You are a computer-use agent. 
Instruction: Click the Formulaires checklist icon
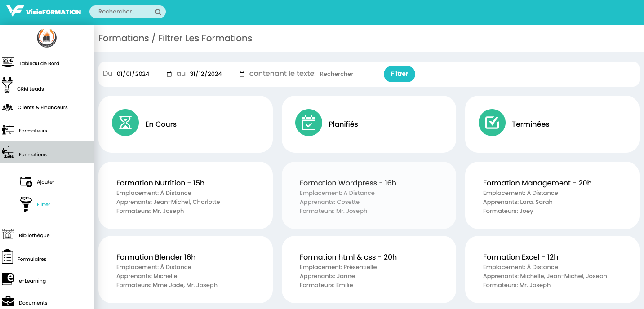point(7,256)
